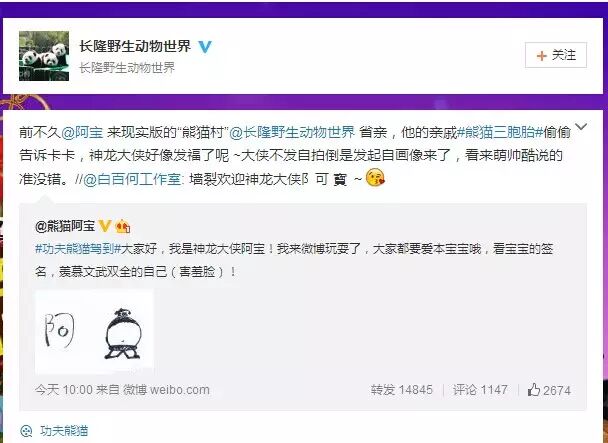Open the @长隆野生动物世界 mention in post text

click(292, 133)
